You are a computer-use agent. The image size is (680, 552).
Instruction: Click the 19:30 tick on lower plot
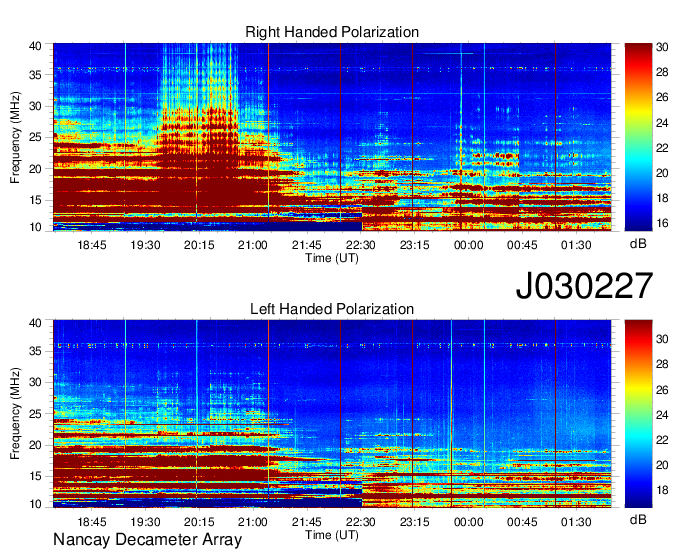coord(145,522)
